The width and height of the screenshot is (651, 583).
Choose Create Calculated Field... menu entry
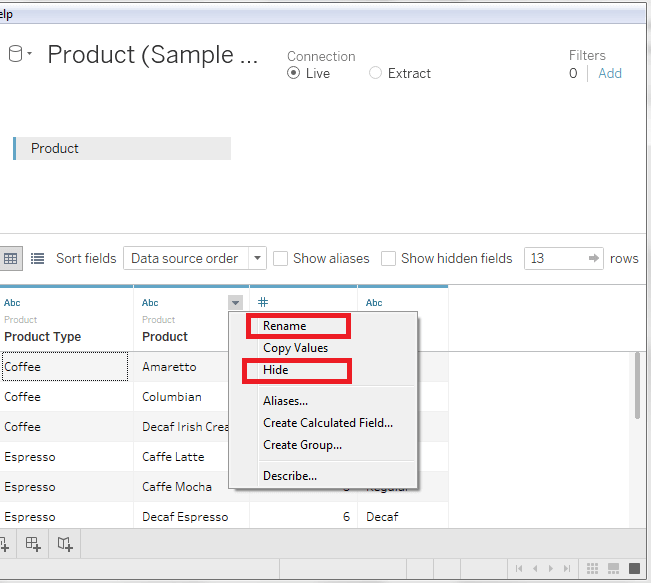tap(328, 423)
